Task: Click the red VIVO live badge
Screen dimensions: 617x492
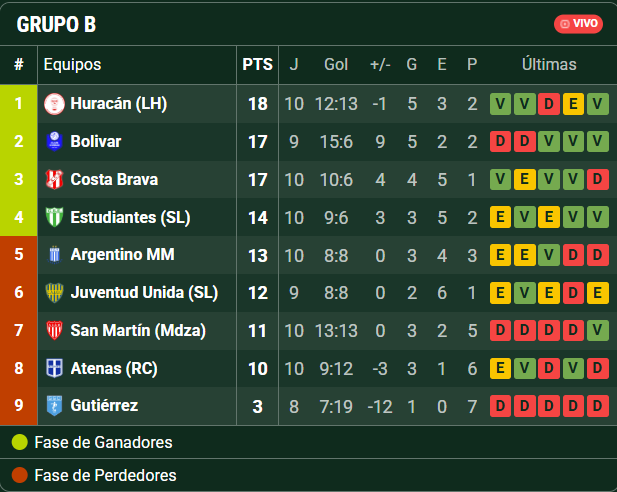Action: [x=578, y=24]
